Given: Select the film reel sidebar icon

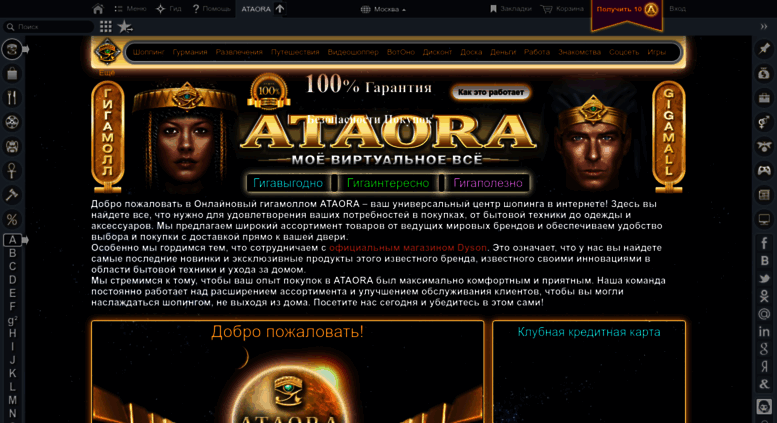Looking at the screenshot, I should (12, 122).
